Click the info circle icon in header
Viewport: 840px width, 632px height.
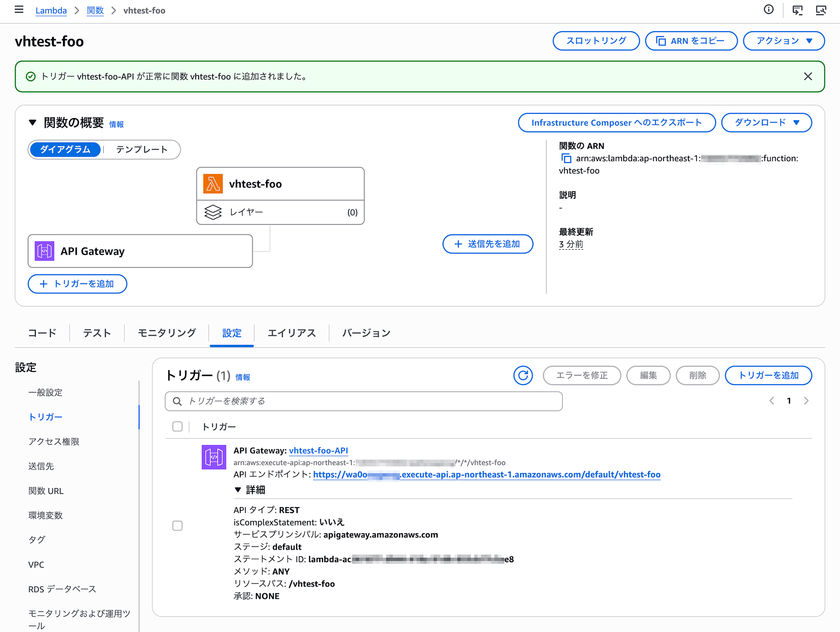click(769, 10)
